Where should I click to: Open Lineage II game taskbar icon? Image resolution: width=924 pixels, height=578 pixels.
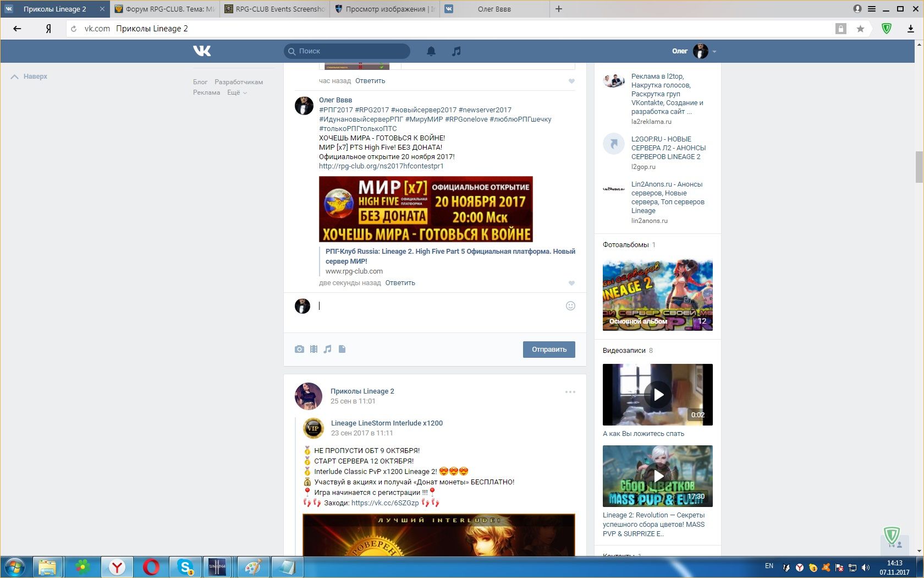pyautogui.click(x=217, y=567)
